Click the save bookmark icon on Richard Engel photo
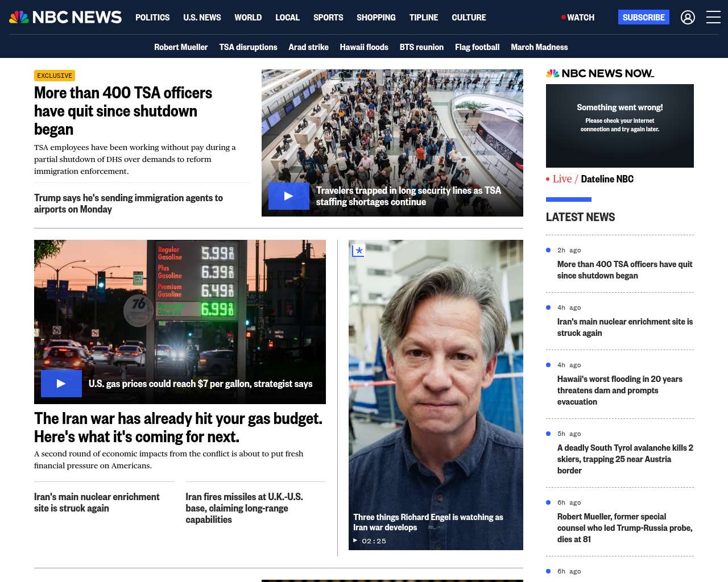Viewport: 728px width, 582px height. pyautogui.click(x=358, y=251)
